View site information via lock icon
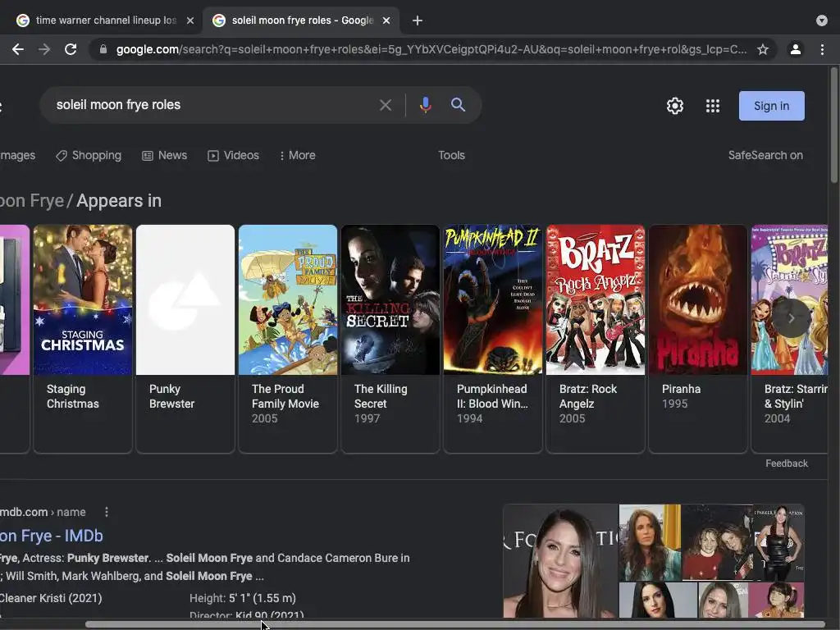 point(103,49)
